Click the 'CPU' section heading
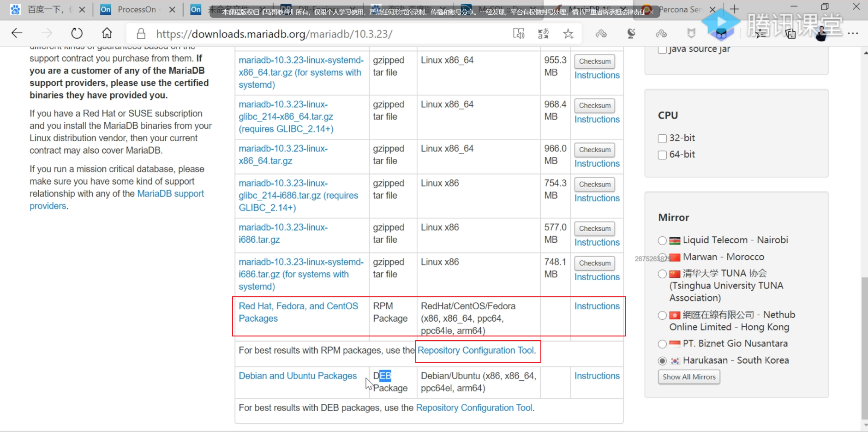This screenshot has height=432, width=868. (668, 115)
